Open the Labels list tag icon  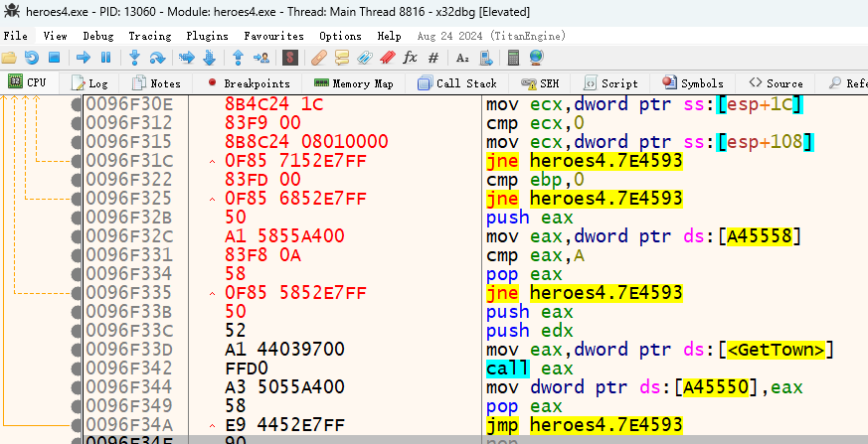click(364, 57)
